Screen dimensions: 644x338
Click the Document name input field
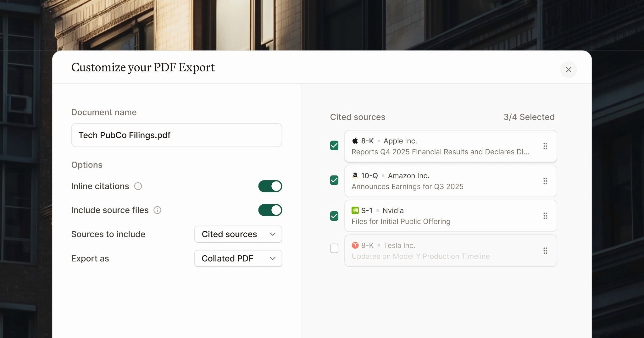[x=176, y=135]
